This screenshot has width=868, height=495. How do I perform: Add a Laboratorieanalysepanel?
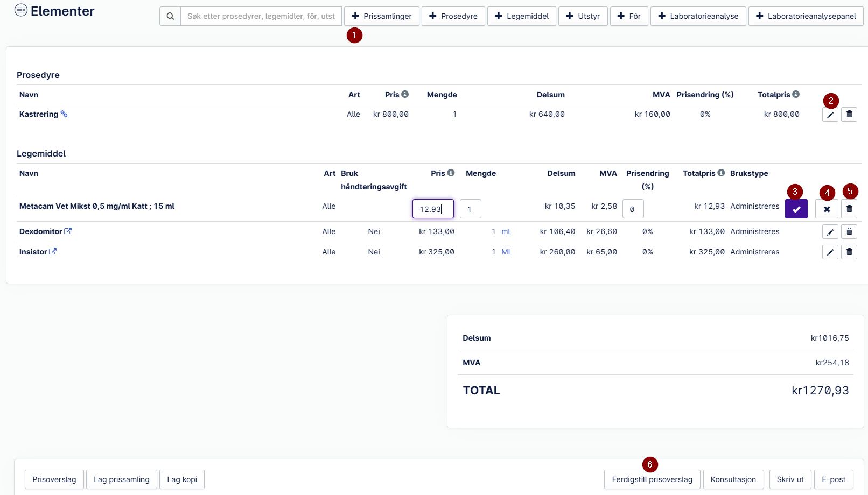click(806, 16)
